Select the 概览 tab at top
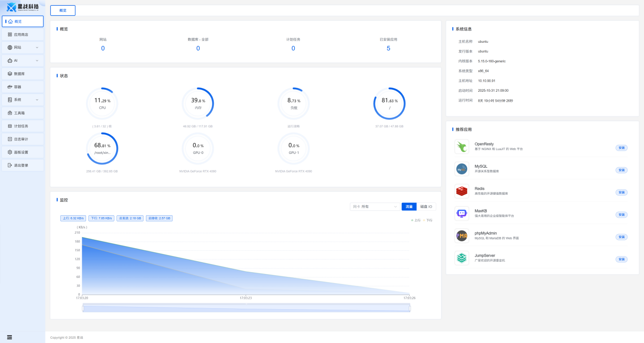Image resolution: width=644 pixels, height=343 pixels. pos(63,10)
